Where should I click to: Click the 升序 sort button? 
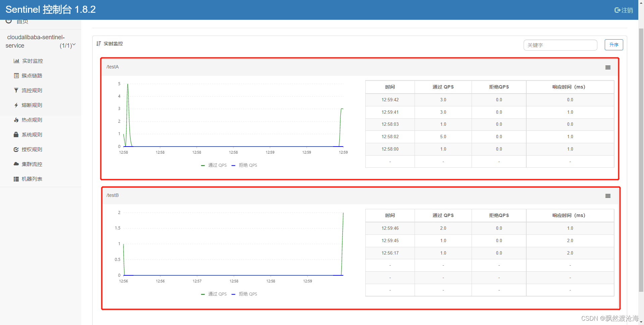point(614,45)
